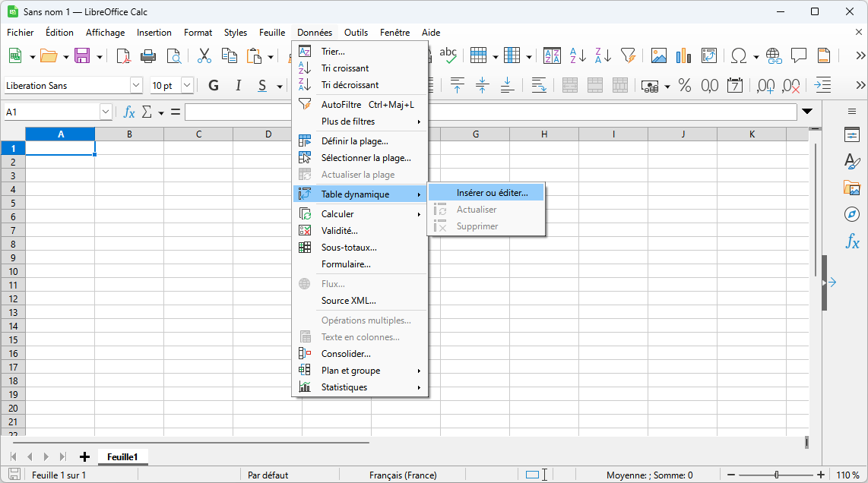Choose 'Sous-totaux...' from Données menu
Screen dimensions: 868x483
[x=349, y=248]
